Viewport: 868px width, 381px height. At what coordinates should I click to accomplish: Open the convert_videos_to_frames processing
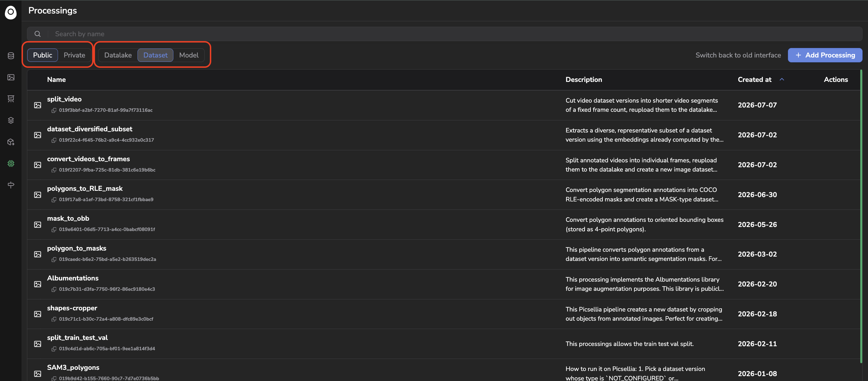pyautogui.click(x=88, y=159)
